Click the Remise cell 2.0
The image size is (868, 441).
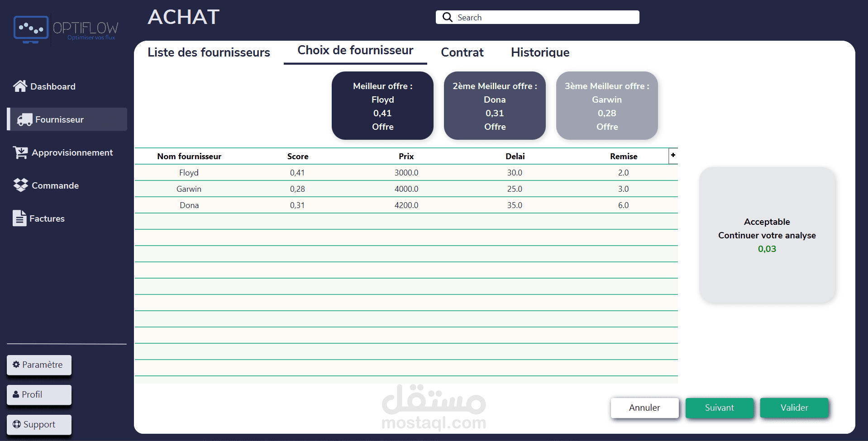coord(623,172)
